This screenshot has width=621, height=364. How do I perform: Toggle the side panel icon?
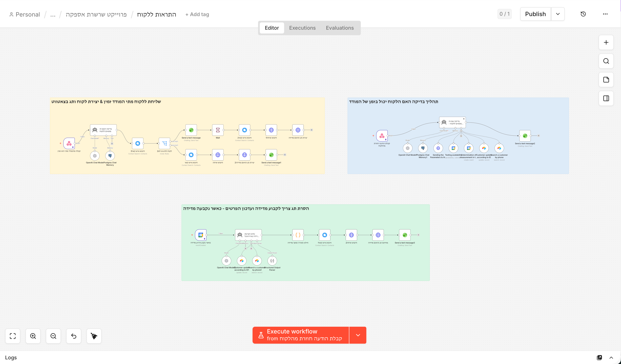[606, 98]
